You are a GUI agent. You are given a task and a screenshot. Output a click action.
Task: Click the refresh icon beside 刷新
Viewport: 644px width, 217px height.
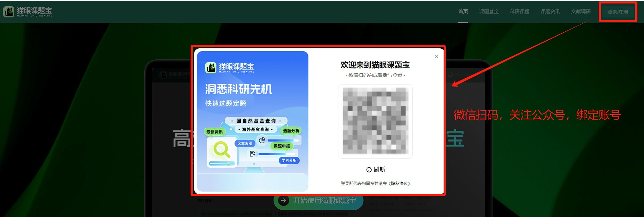point(369,170)
